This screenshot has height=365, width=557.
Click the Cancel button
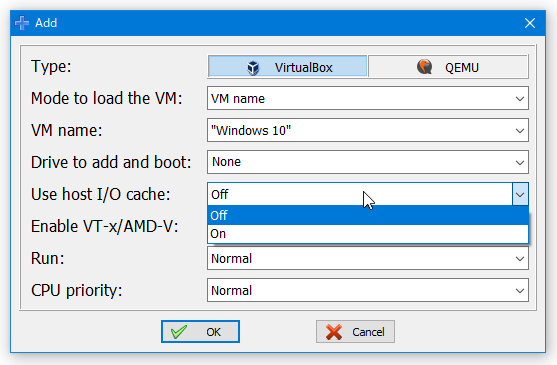tap(355, 332)
